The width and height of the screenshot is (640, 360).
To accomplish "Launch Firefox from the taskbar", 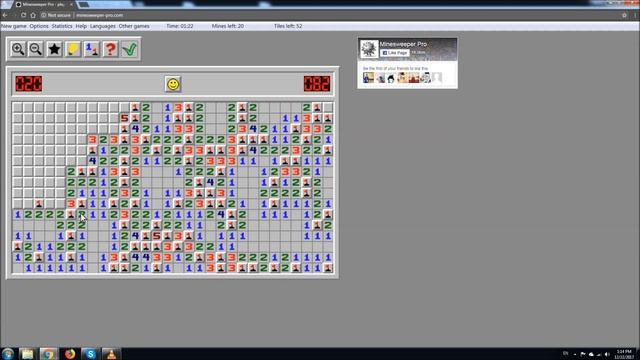I will point(70,353).
